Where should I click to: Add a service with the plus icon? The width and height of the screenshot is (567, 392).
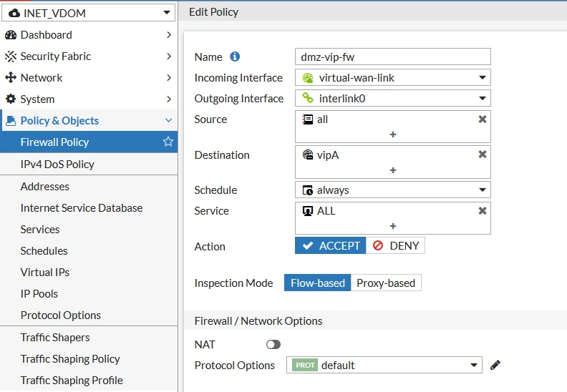click(x=393, y=226)
